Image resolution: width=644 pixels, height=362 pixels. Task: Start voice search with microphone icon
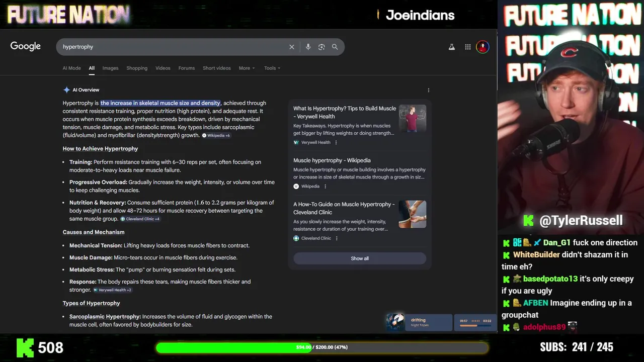point(308,47)
